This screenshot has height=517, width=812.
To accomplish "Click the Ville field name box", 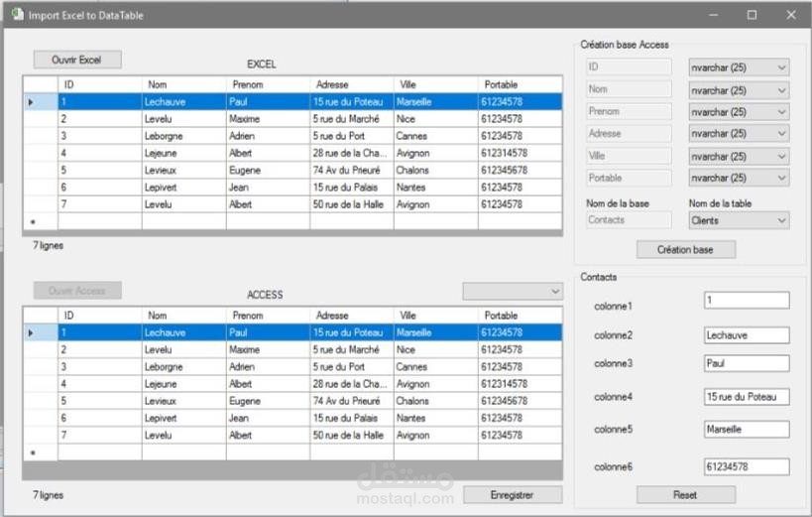I will point(630,156).
